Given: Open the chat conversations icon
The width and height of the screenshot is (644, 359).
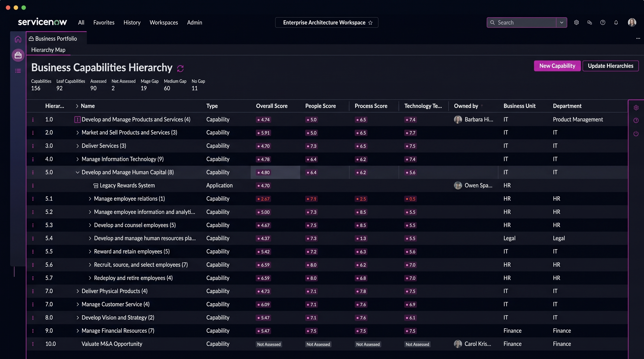Looking at the screenshot, I should click(590, 22).
